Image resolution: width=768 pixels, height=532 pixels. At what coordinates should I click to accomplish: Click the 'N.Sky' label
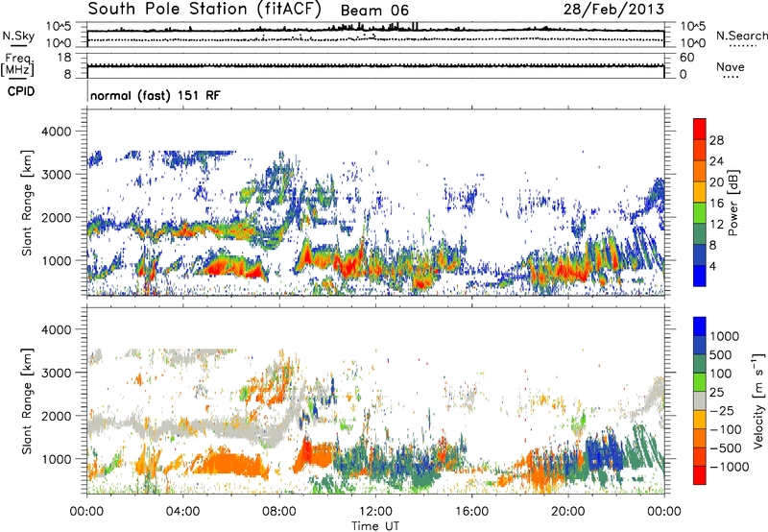[x=18, y=36]
